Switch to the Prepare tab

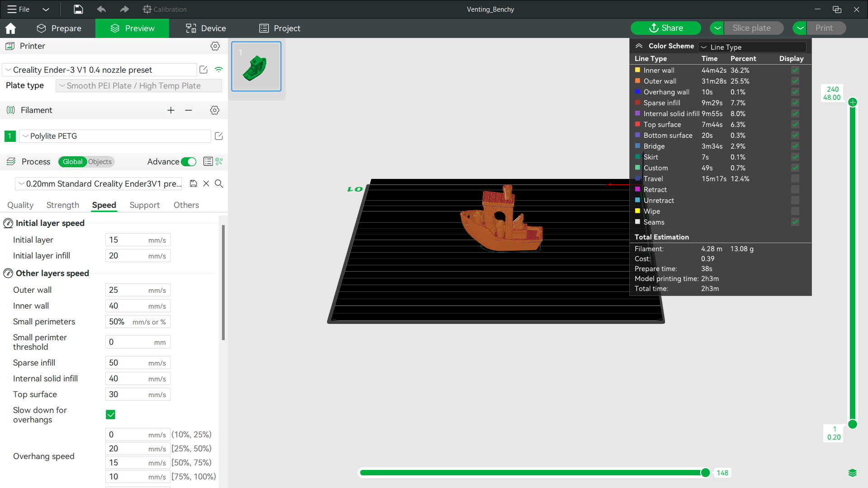pyautogui.click(x=59, y=28)
